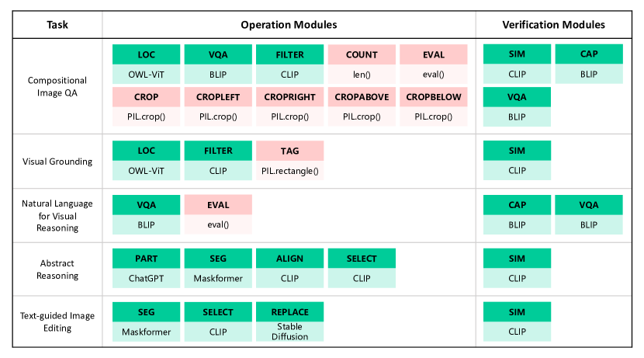Click the Operation Modules column header

289,25
